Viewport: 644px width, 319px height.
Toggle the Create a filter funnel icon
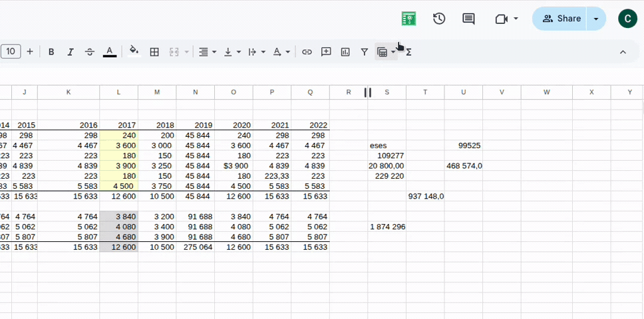(365, 52)
